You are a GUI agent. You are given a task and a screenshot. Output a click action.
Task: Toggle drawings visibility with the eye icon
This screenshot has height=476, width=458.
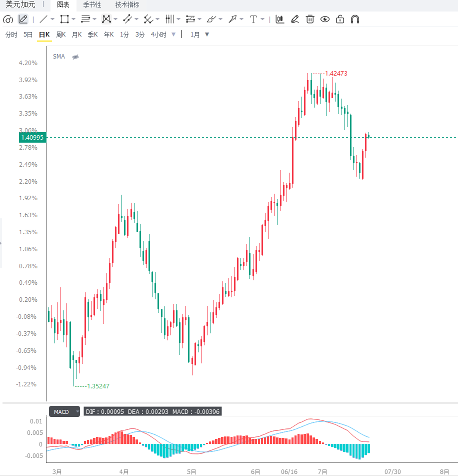tap(325, 20)
